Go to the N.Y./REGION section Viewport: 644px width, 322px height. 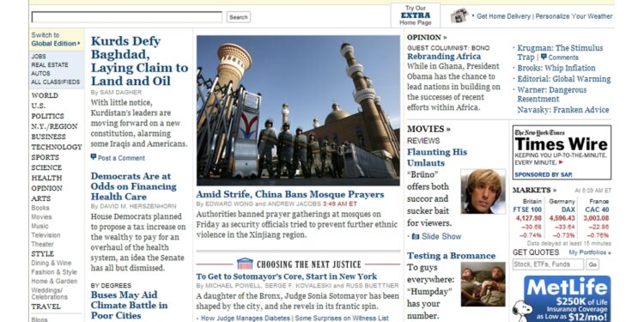click(54, 126)
